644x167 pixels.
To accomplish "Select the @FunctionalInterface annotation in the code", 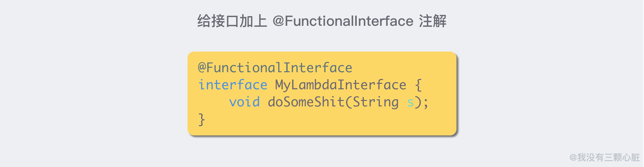I will [275, 68].
